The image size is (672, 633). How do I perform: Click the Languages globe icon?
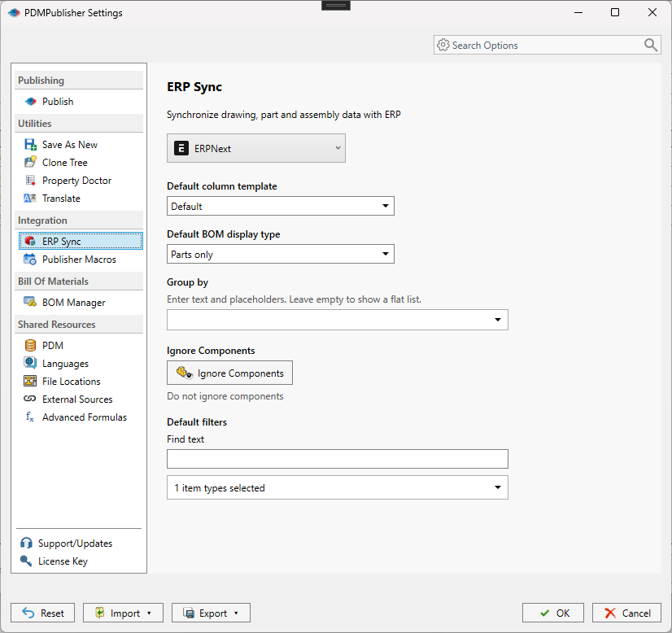tap(30, 363)
